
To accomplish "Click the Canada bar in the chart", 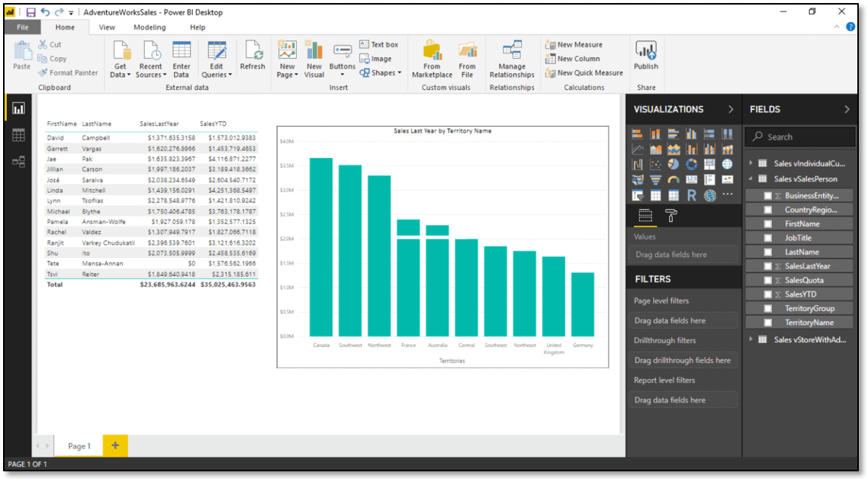I will (321, 247).
